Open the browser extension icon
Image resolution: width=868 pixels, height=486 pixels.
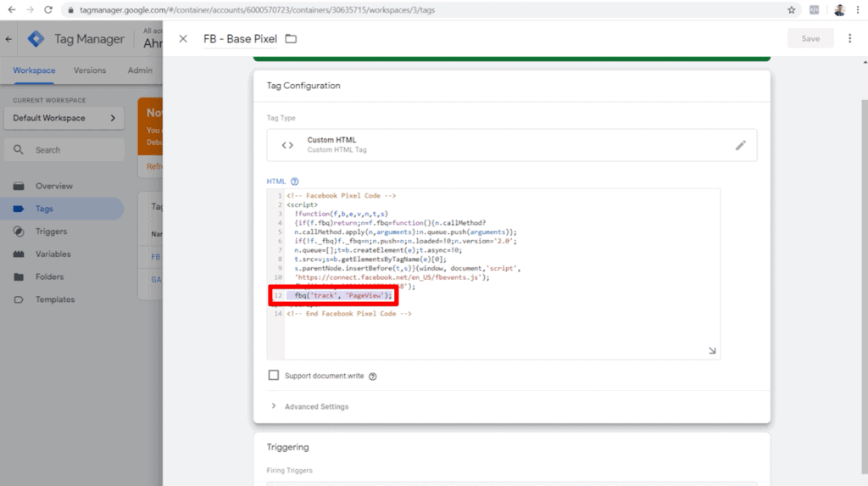(815, 10)
